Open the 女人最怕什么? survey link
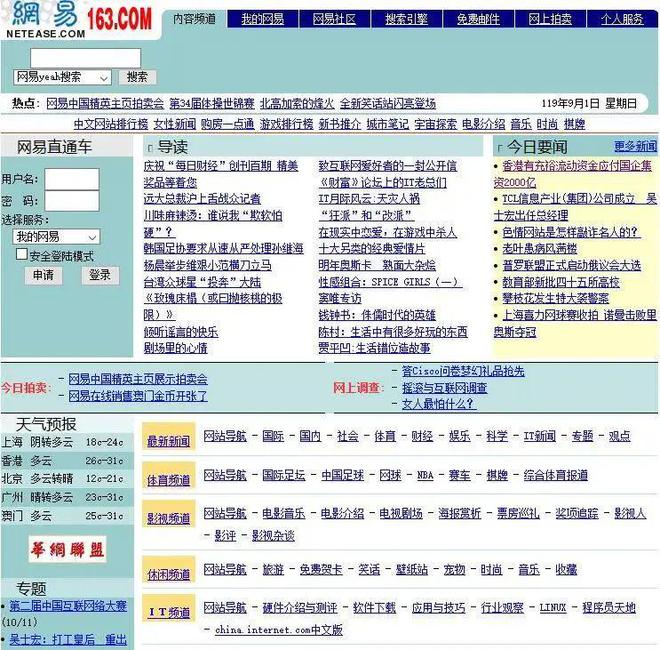660x650 pixels. click(x=438, y=404)
